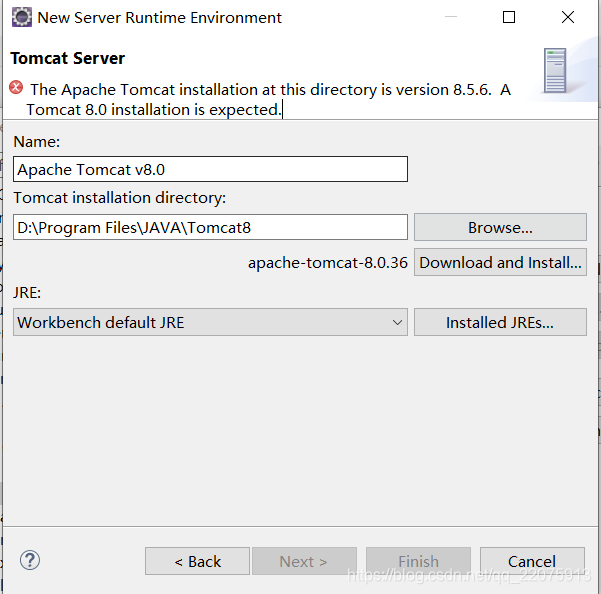Click the help question mark icon
601x594 pixels.
tap(30, 560)
